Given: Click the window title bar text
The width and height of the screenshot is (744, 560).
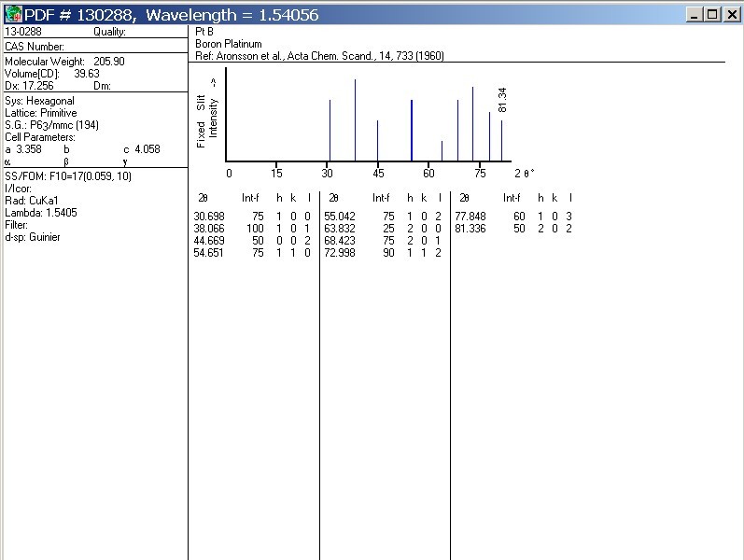Looking at the screenshot, I should tap(171, 15).
